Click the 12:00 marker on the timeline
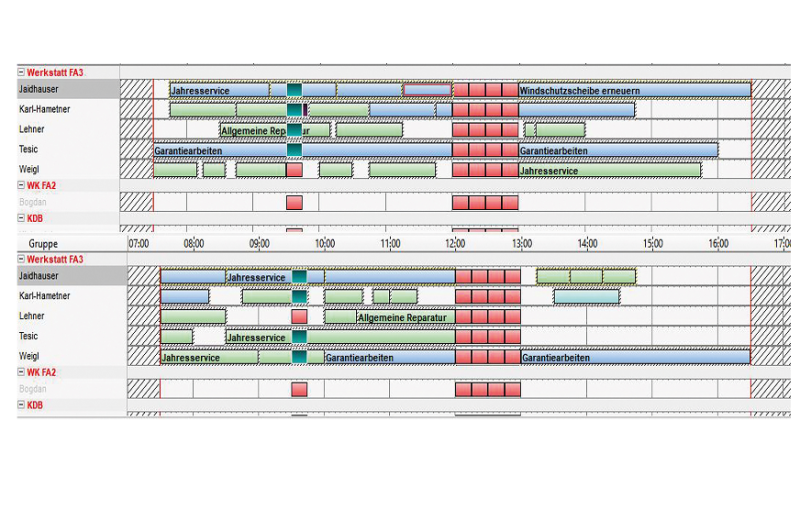 455,243
